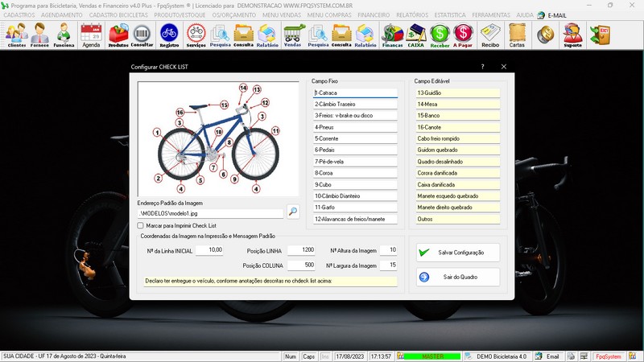
Task: Click the gold coins toolbar icon
Action: [546, 35]
